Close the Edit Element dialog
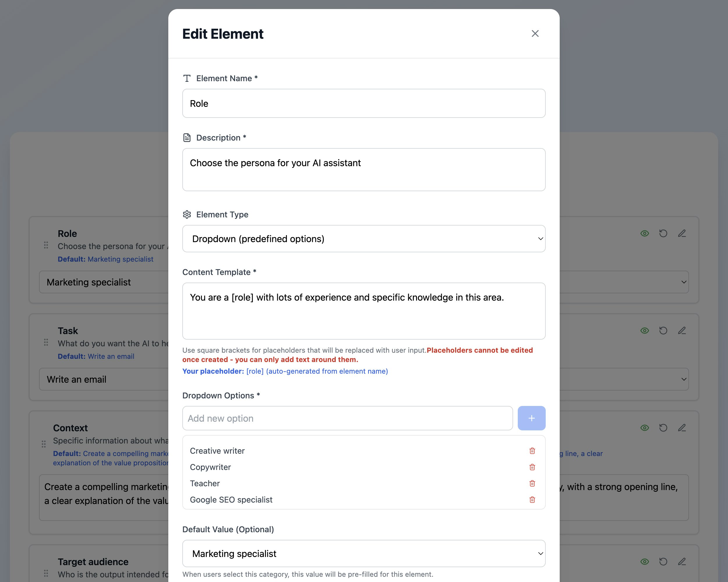The height and width of the screenshot is (582, 728). pos(535,33)
